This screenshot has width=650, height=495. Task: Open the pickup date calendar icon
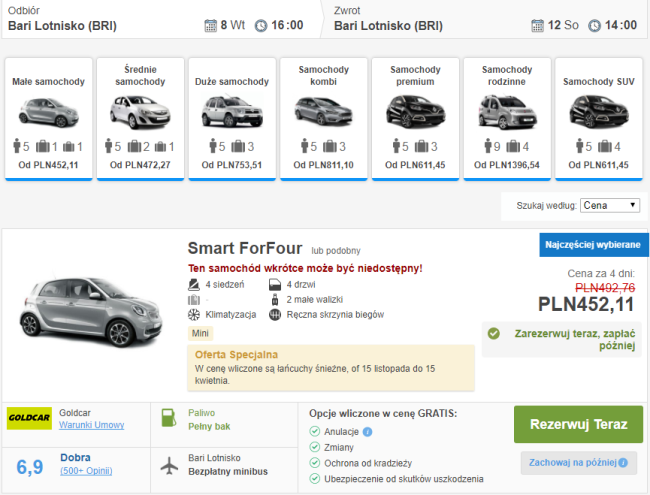tap(211, 26)
